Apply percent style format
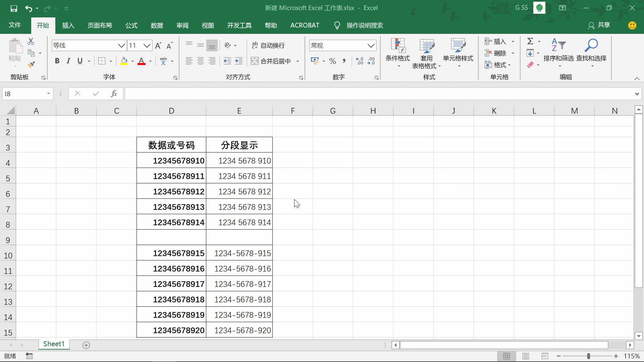Screen dimensions: 644x362 [332, 61]
